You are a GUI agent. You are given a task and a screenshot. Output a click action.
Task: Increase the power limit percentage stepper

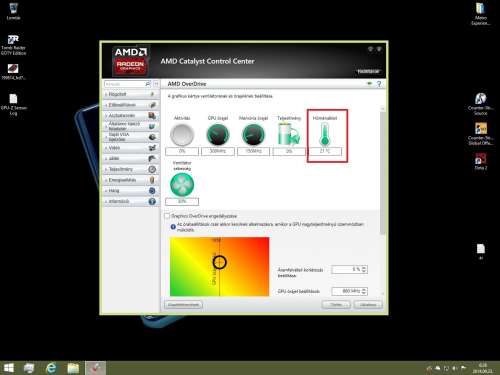coord(364,267)
